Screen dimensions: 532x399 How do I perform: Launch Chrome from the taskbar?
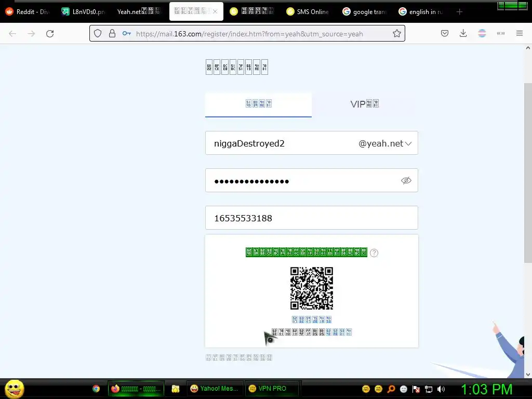coord(96,389)
